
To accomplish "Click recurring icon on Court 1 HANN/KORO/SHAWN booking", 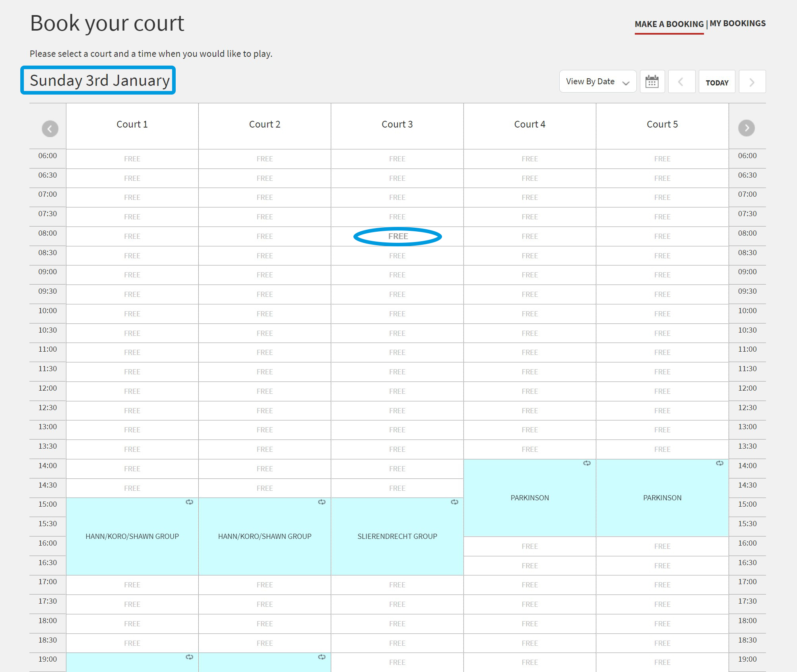I will tap(189, 502).
